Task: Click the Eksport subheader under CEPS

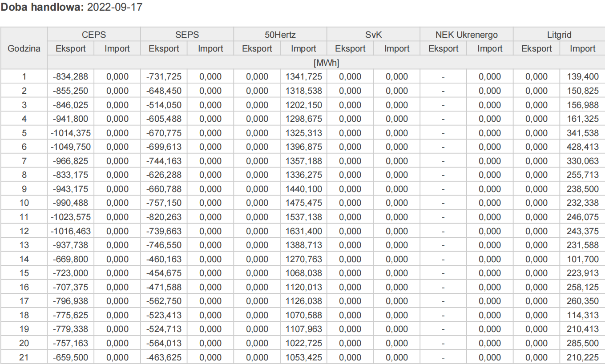Action: pyautogui.click(x=71, y=49)
